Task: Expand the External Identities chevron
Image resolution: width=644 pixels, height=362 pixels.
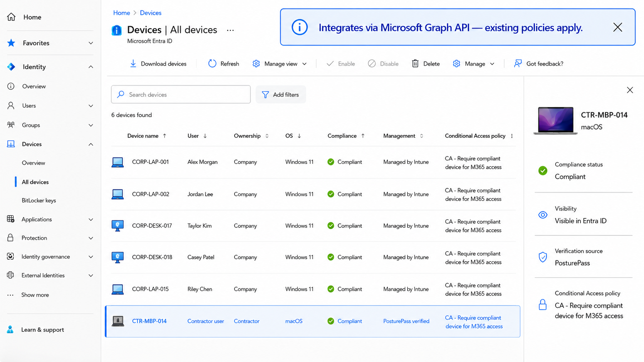Action: tap(91, 275)
